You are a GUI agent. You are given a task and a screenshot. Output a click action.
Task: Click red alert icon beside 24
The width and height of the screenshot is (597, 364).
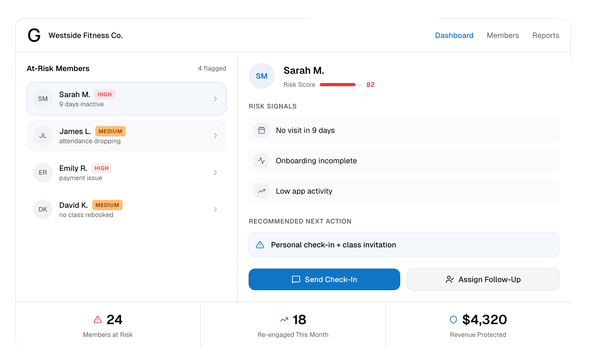98,320
